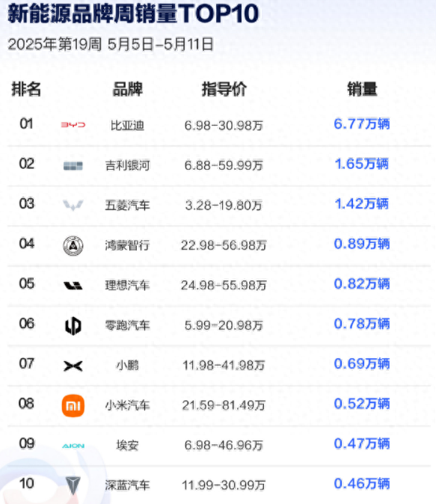The width and height of the screenshot is (436, 504).
Task: Click the 排名 column header
Action: tap(26, 89)
